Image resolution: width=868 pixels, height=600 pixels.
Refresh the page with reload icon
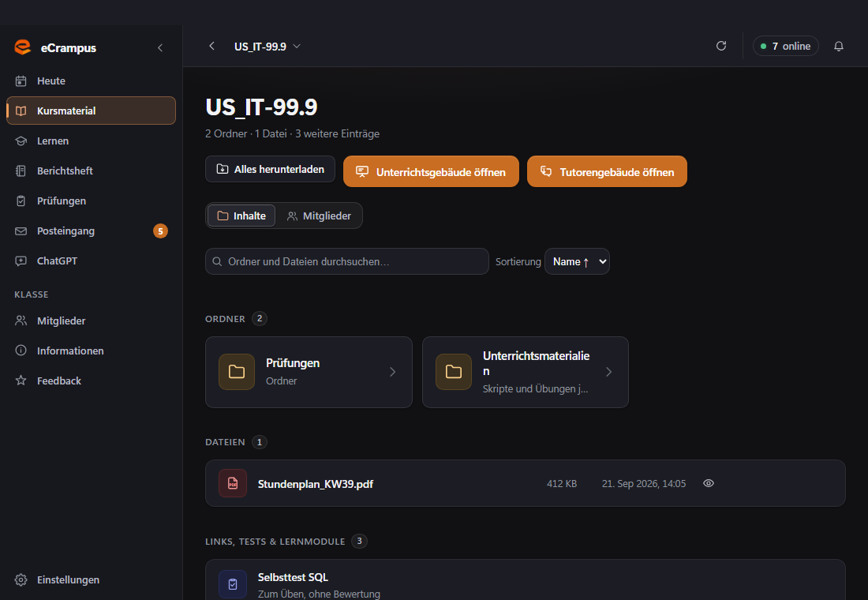(x=720, y=46)
